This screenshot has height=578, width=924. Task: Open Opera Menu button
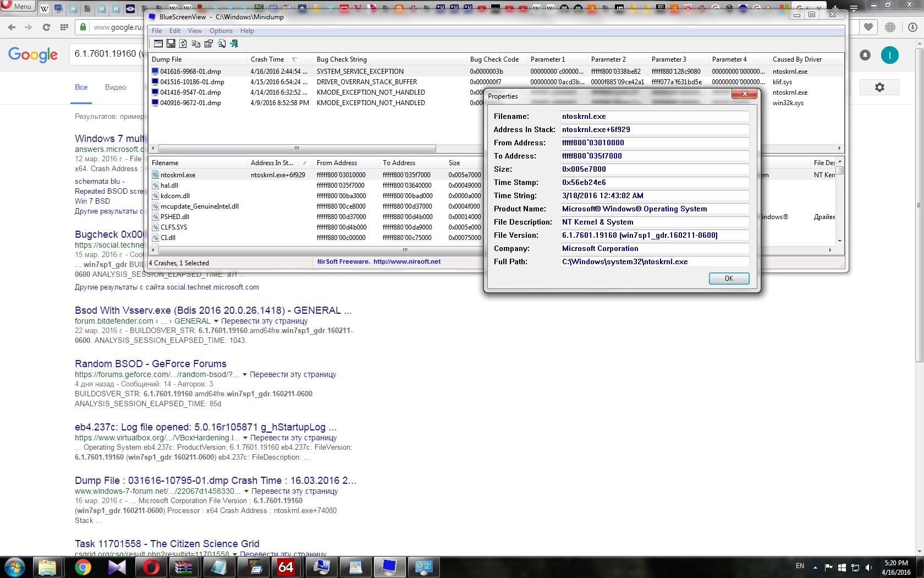coord(18,6)
